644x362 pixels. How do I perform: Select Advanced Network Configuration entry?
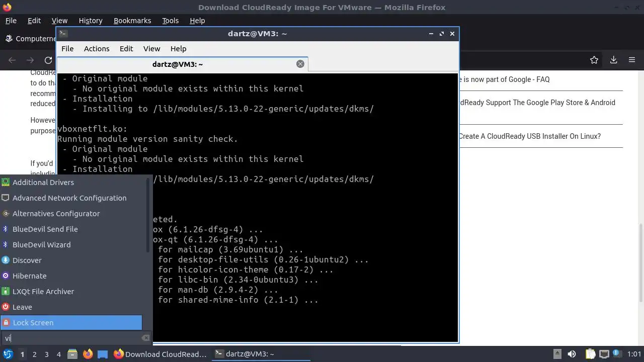(x=71, y=198)
